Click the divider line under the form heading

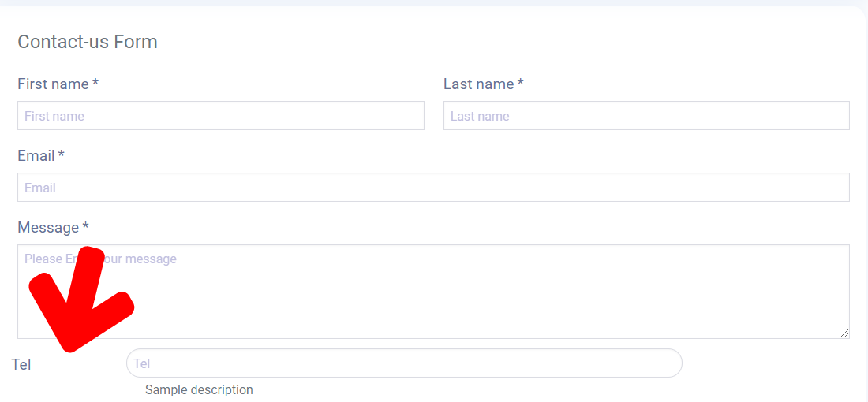click(418, 58)
